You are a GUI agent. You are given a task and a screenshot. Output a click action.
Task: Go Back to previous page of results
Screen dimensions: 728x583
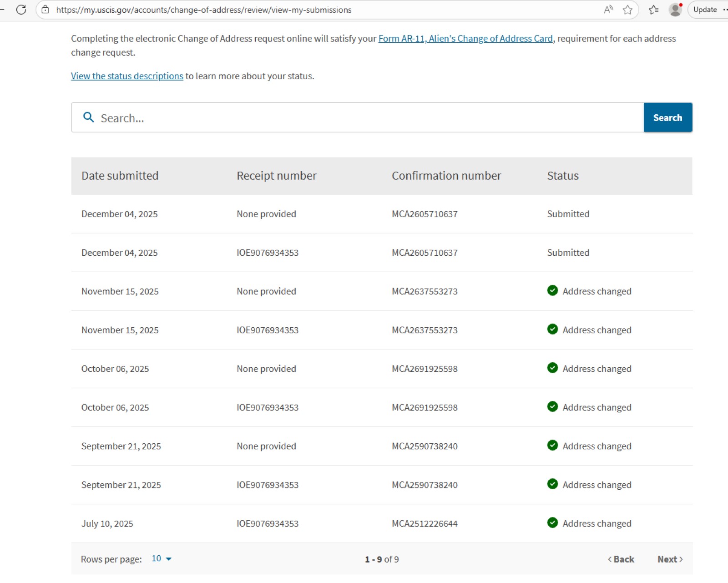click(621, 559)
